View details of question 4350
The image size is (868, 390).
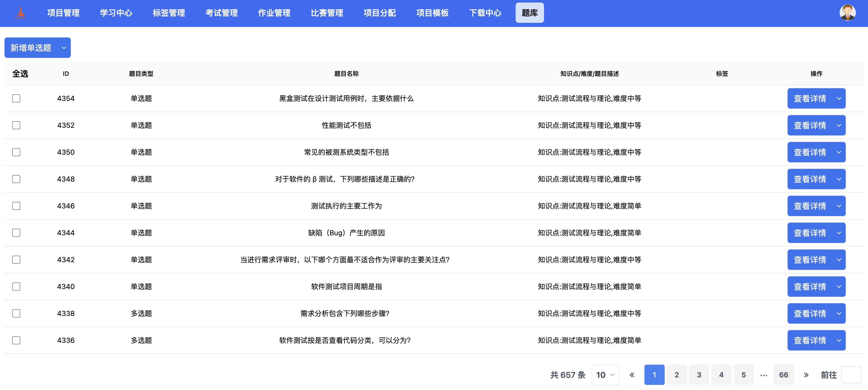[x=809, y=152]
